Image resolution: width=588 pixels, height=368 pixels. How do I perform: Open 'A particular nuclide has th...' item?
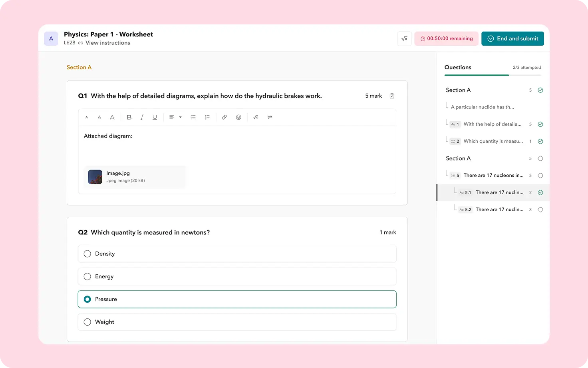(x=483, y=107)
